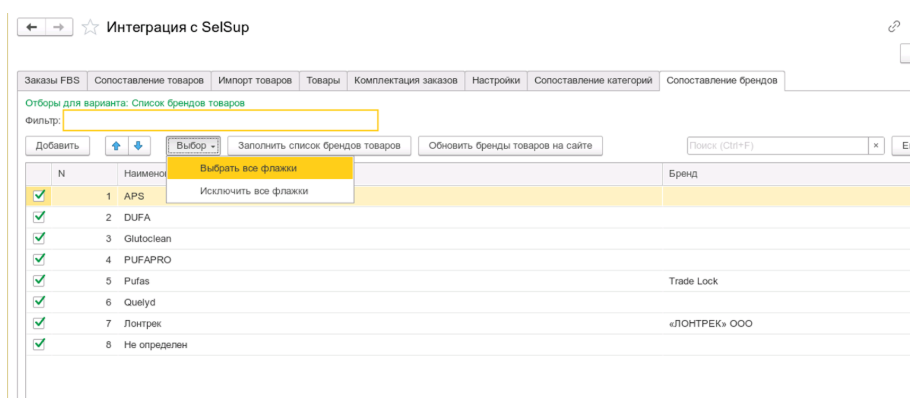Image resolution: width=916 pixels, height=398 pixels.
Task: Click the «ЛОНТРЕК» ООО brand cell
Action: [786, 324]
